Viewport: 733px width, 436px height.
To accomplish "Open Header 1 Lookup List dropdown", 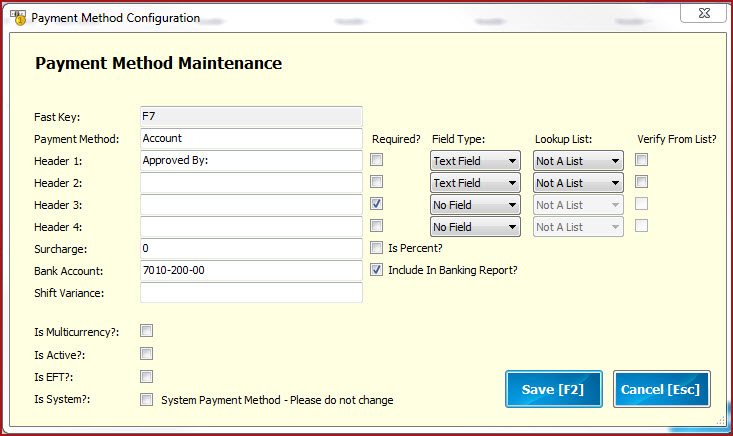I will [x=578, y=161].
